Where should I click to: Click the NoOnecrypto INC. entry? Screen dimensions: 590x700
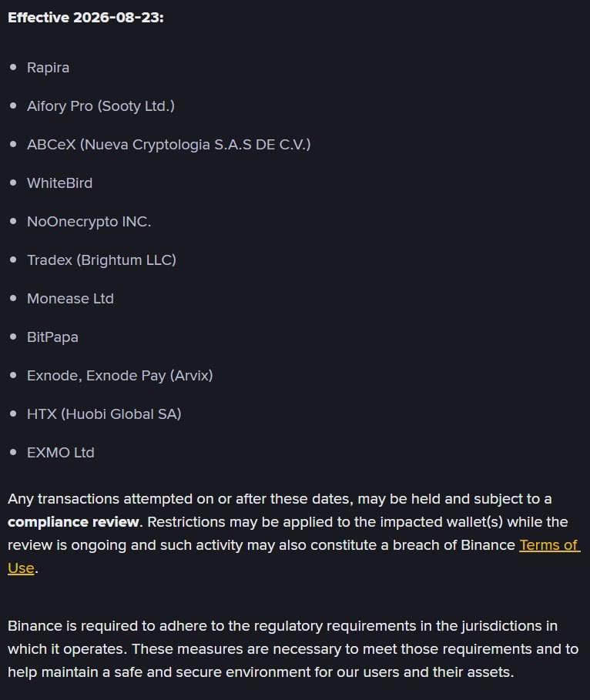coord(89,222)
